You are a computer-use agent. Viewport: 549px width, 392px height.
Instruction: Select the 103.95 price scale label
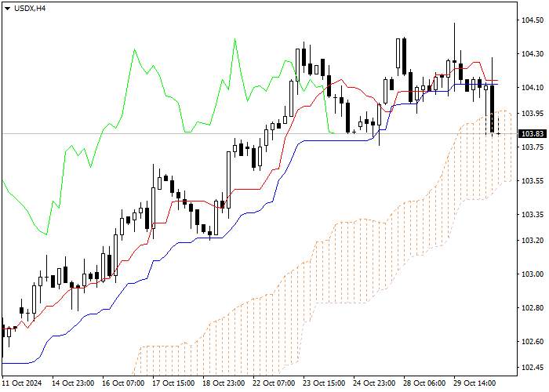pyautogui.click(x=533, y=113)
